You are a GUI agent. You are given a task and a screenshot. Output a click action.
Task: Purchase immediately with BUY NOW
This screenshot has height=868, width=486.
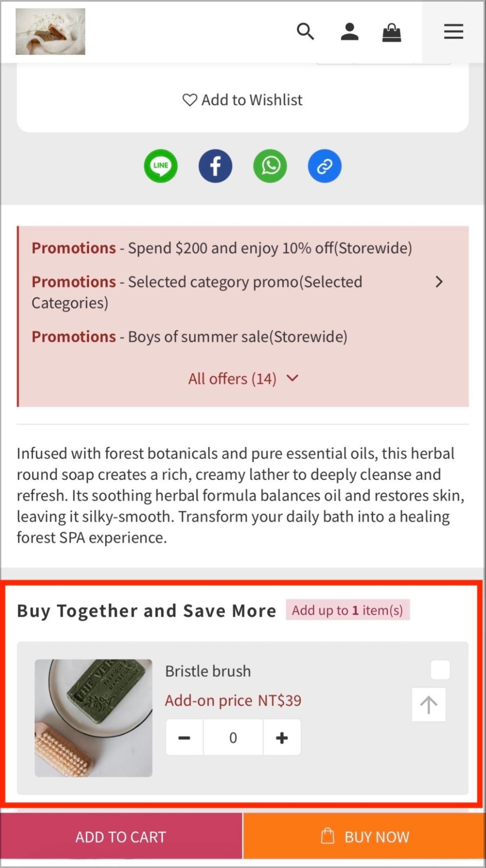pyautogui.click(x=364, y=836)
